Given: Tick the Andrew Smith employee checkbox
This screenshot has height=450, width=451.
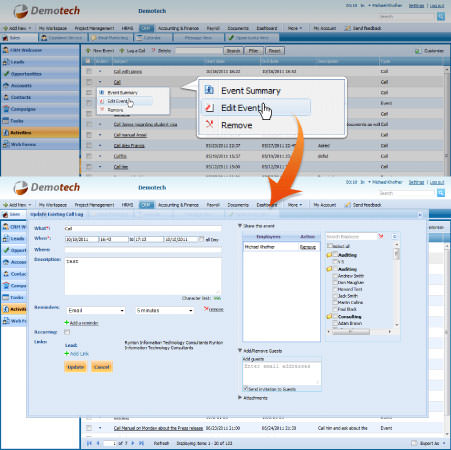Looking at the screenshot, I should (x=335, y=276).
